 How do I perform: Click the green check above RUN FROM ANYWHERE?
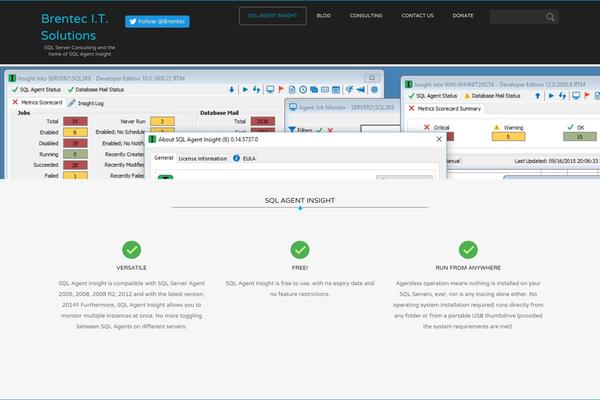pyautogui.click(x=468, y=250)
